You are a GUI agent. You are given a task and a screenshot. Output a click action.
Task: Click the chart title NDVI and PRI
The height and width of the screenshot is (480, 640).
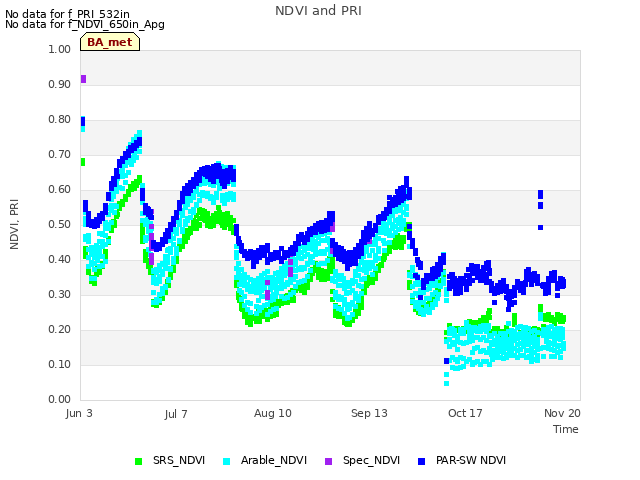pyautogui.click(x=318, y=11)
